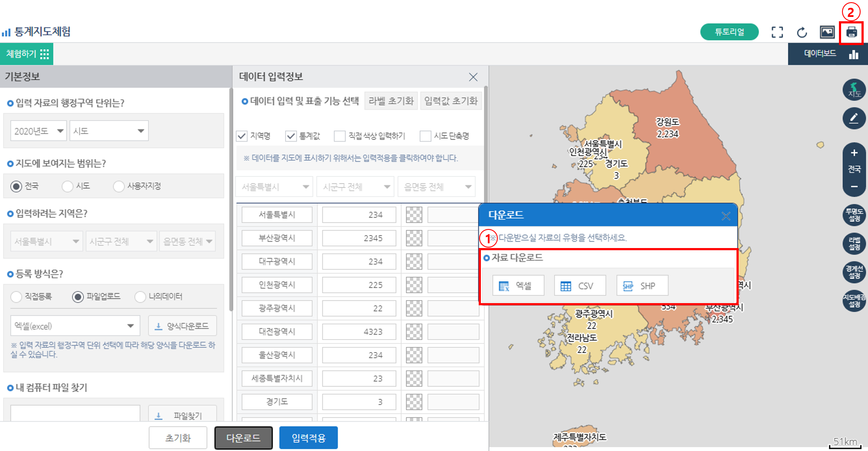This screenshot has height=451, width=868.
Task: Toggle fullscreen view icon
Action: click(777, 33)
